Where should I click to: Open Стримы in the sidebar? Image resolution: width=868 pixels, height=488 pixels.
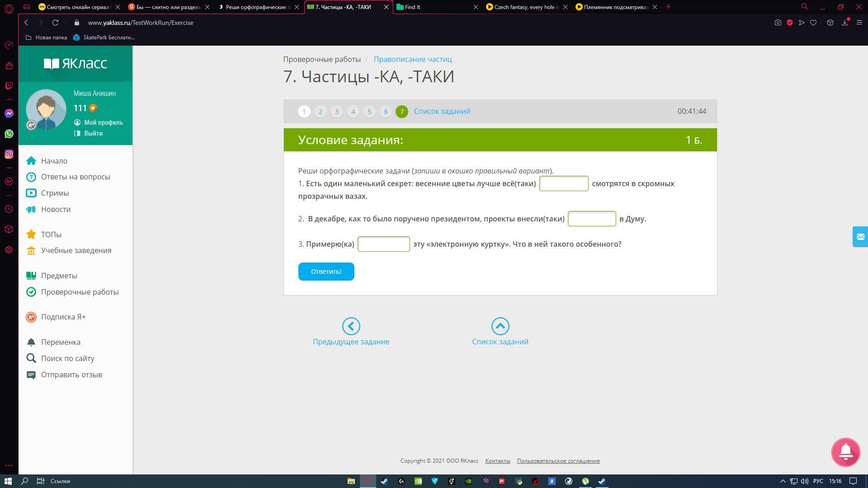[55, 193]
